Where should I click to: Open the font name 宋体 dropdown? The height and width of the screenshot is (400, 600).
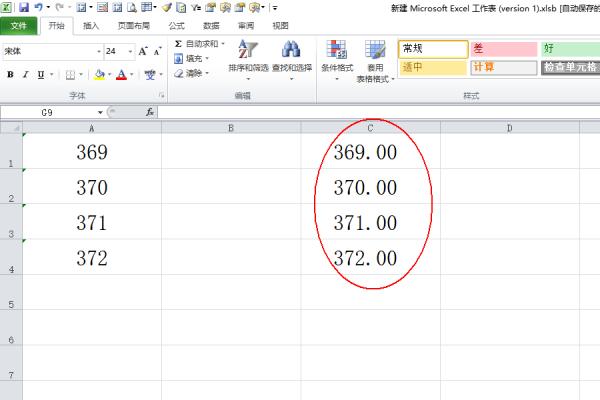[99, 51]
